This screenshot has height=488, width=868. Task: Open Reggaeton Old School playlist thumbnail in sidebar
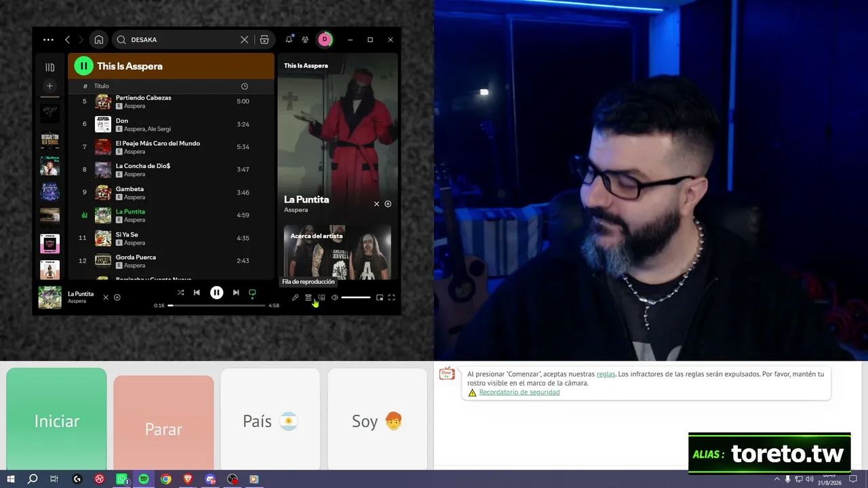(x=50, y=140)
